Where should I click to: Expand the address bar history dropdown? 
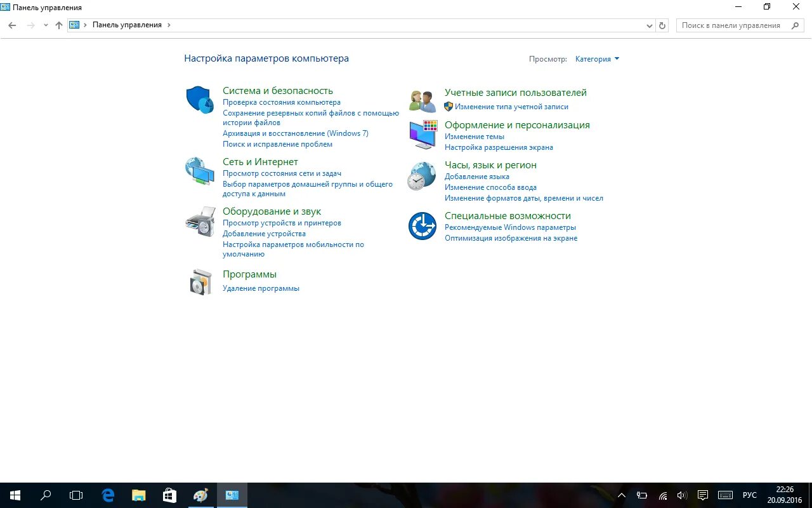(x=650, y=25)
